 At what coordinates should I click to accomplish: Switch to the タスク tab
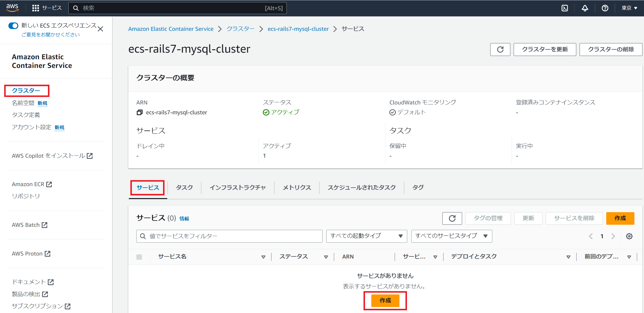184,188
